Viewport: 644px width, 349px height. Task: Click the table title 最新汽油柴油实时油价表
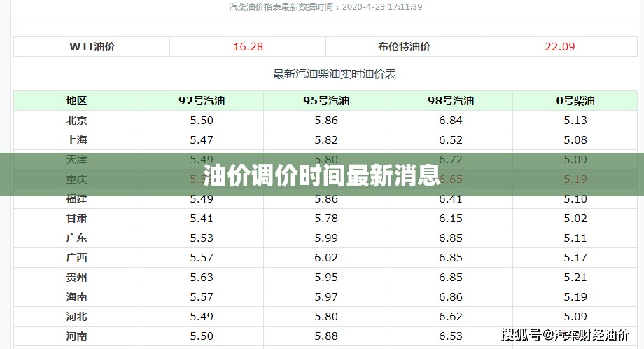[x=335, y=74]
